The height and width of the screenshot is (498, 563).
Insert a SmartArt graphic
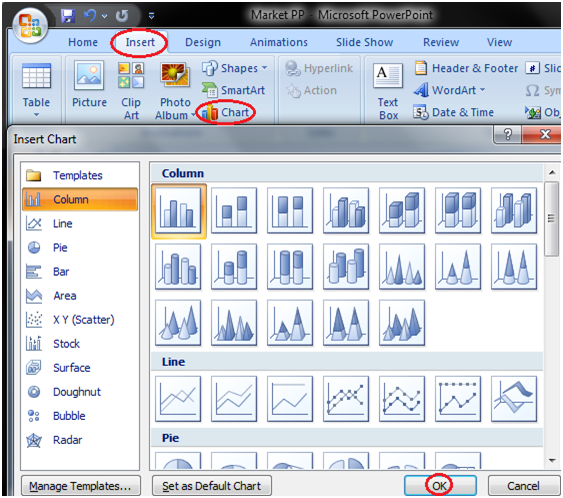point(233,90)
